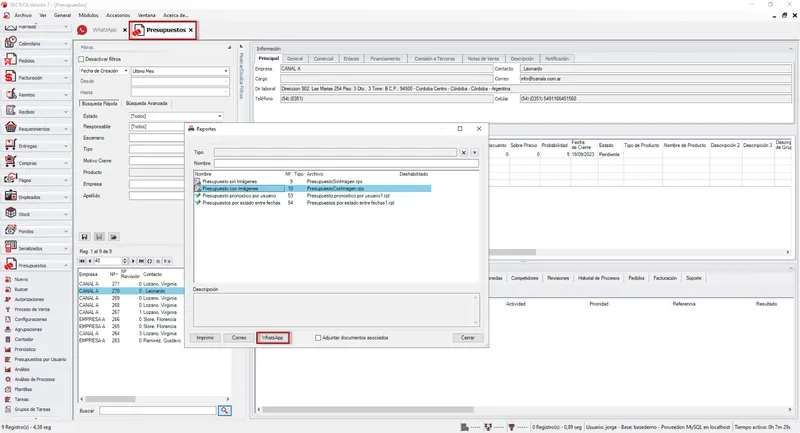Go to first record navigation arrow

82,261
